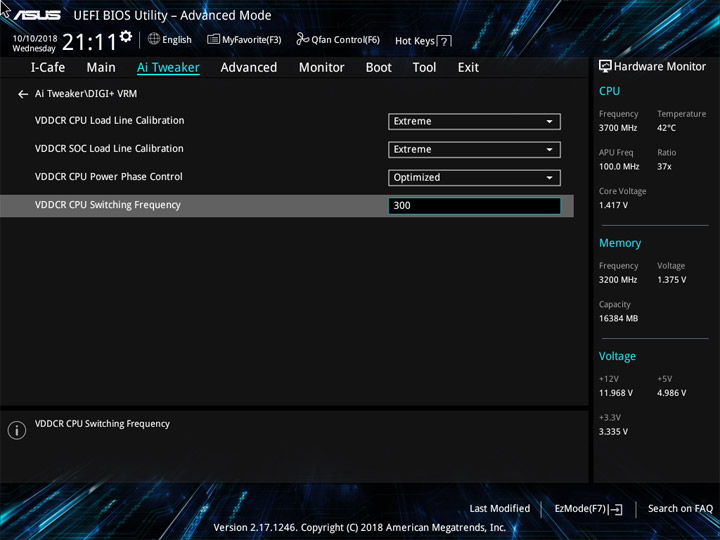720x540 pixels.
Task: Select VDDCR CPU Switching Frequency row label
Action: pyautogui.click(x=108, y=205)
